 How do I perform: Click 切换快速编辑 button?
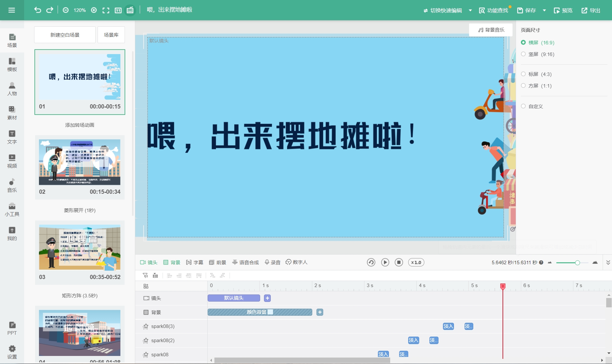coord(443,10)
